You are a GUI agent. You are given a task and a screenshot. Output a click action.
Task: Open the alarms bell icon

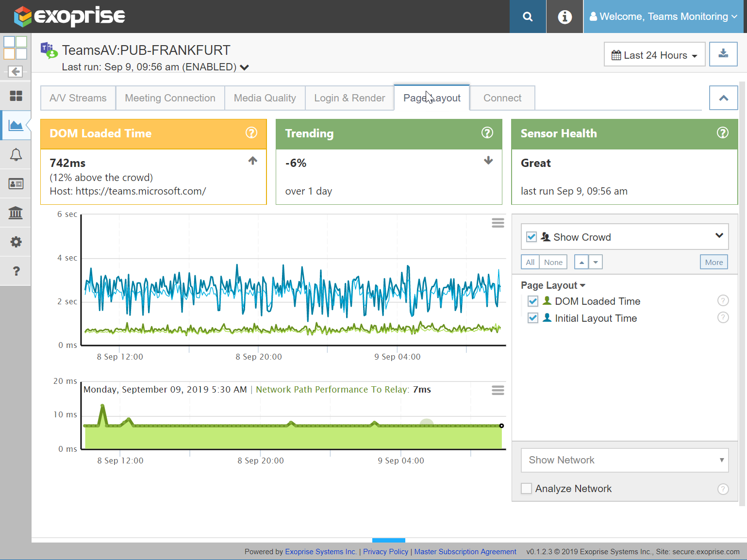coord(16,154)
